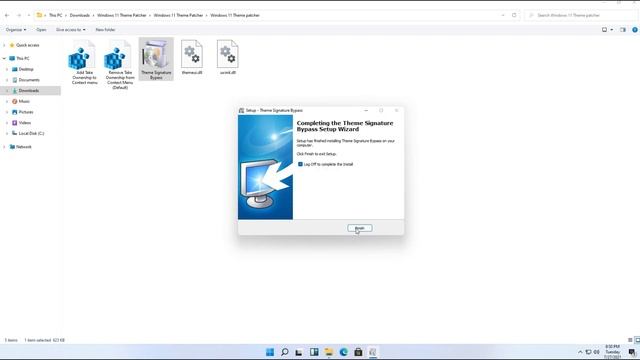Viewport: 640px width, 360px height.
Task: Open the 'Give access to' dropdown
Action: 71,30
